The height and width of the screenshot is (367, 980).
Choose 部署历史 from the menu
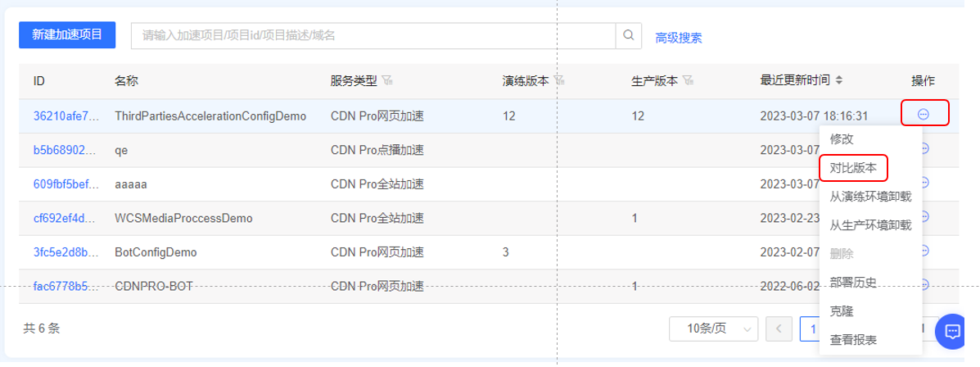tap(853, 282)
